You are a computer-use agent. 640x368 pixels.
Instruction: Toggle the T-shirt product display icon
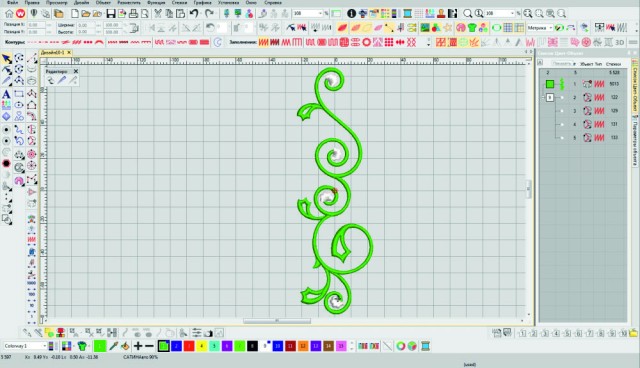click(472, 28)
